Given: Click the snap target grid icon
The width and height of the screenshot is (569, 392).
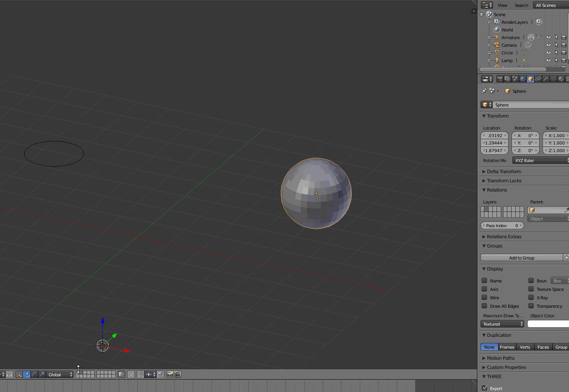Looking at the screenshot, I should click(x=161, y=374).
